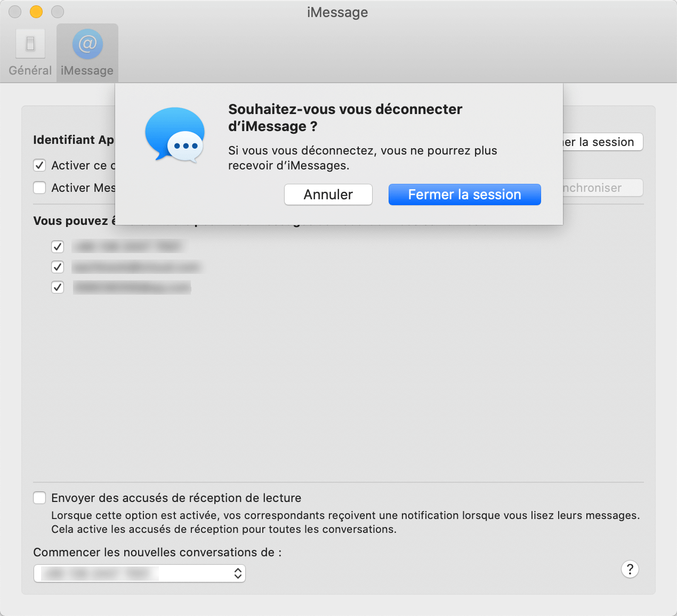This screenshot has width=677, height=616.
Task: Switch to the iMessage preferences tab
Action: [x=87, y=53]
